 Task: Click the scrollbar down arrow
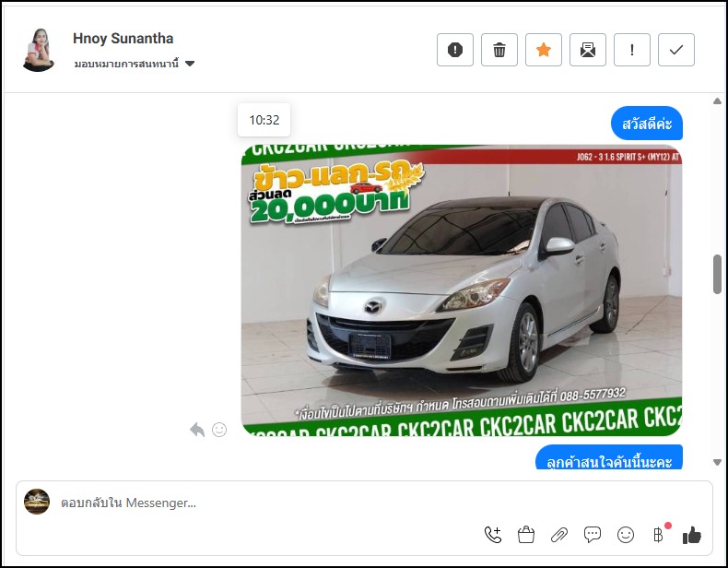(717, 462)
